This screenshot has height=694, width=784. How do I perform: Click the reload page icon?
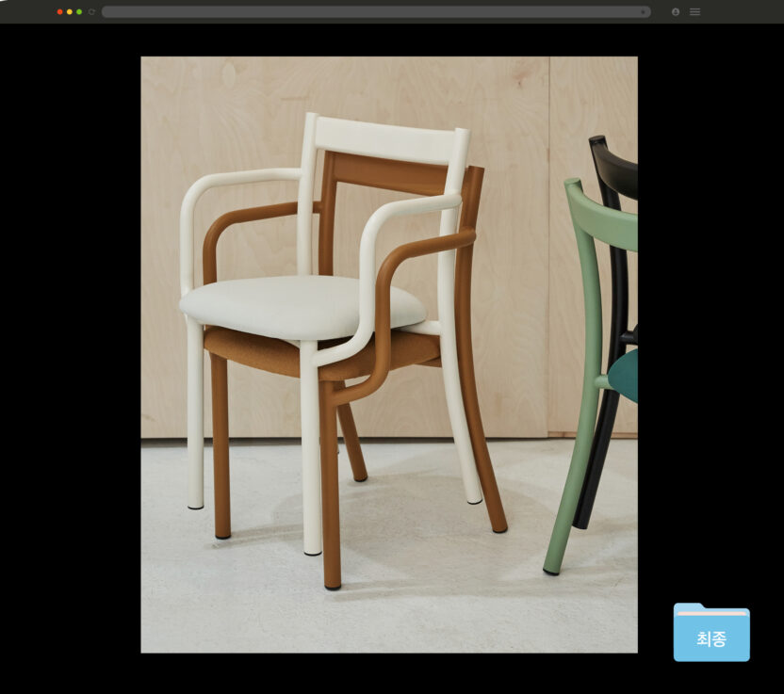click(x=91, y=12)
